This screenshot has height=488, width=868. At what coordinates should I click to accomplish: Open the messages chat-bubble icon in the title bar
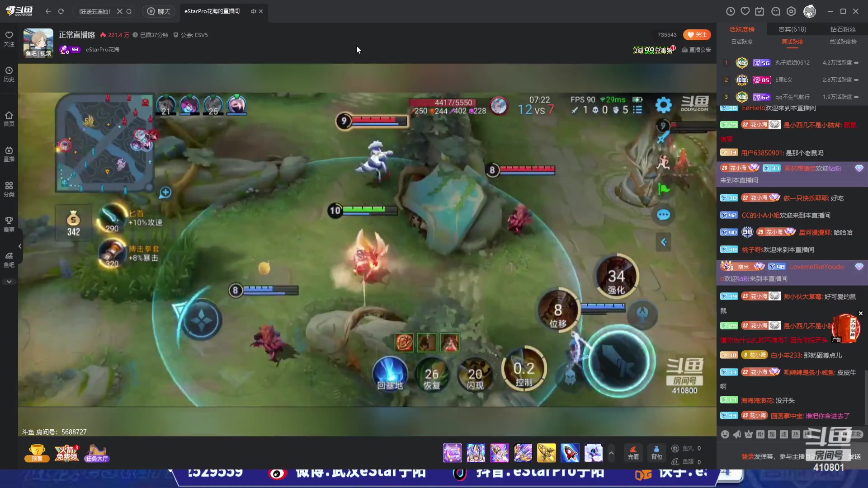[776, 11]
